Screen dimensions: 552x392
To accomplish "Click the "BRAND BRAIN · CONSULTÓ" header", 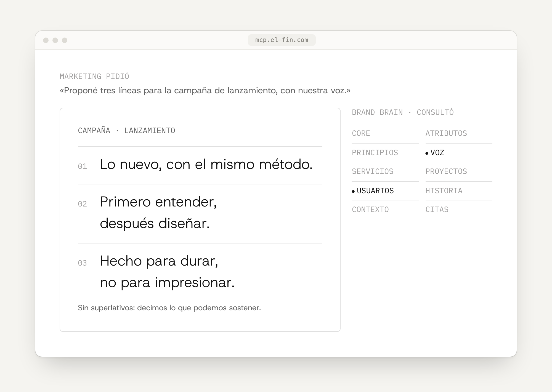I will click(403, 112).
